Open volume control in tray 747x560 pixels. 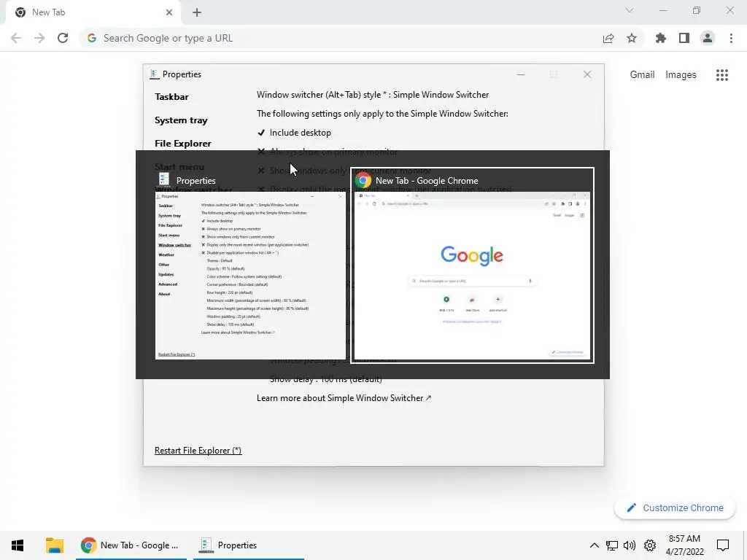630,545
